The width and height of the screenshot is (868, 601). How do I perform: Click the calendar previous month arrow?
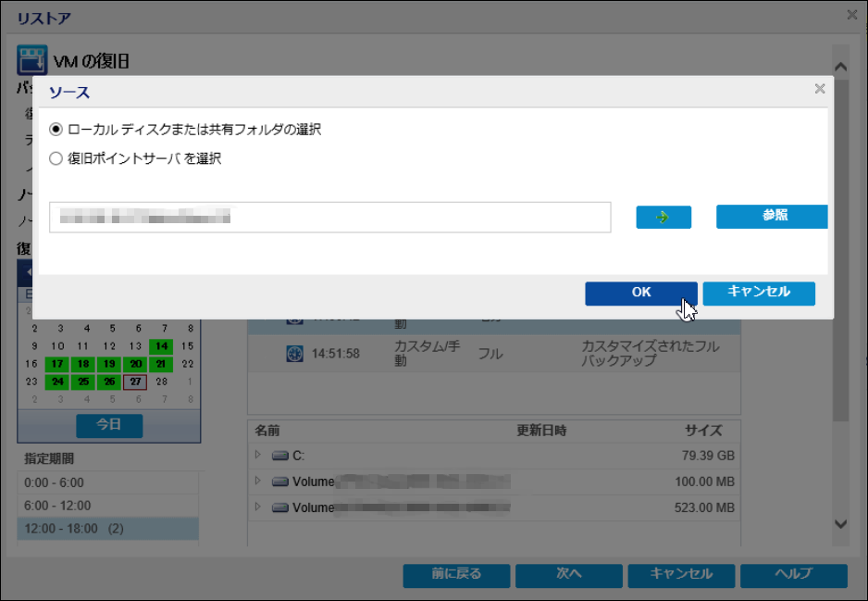(28, 272)
